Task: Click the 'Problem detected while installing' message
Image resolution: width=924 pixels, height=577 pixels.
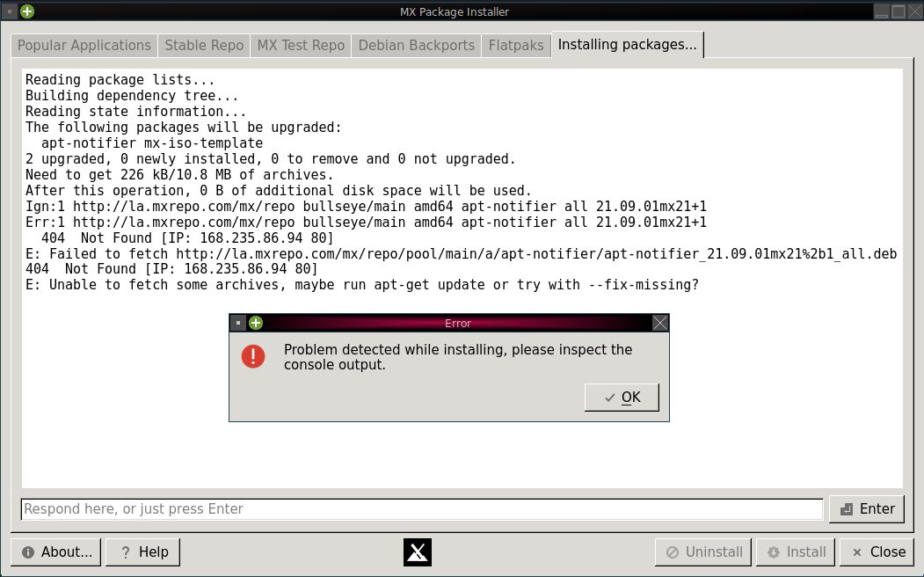Action: [x=458, y=357]
